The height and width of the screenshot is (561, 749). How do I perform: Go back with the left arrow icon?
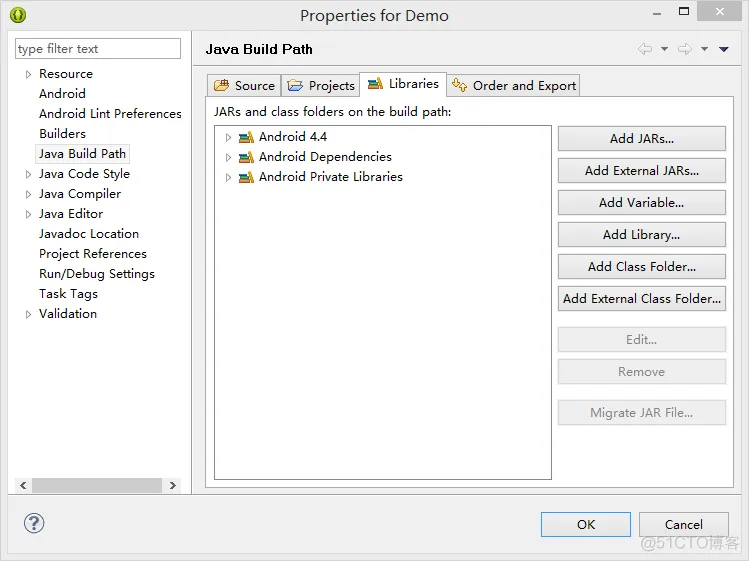[645, 49]
